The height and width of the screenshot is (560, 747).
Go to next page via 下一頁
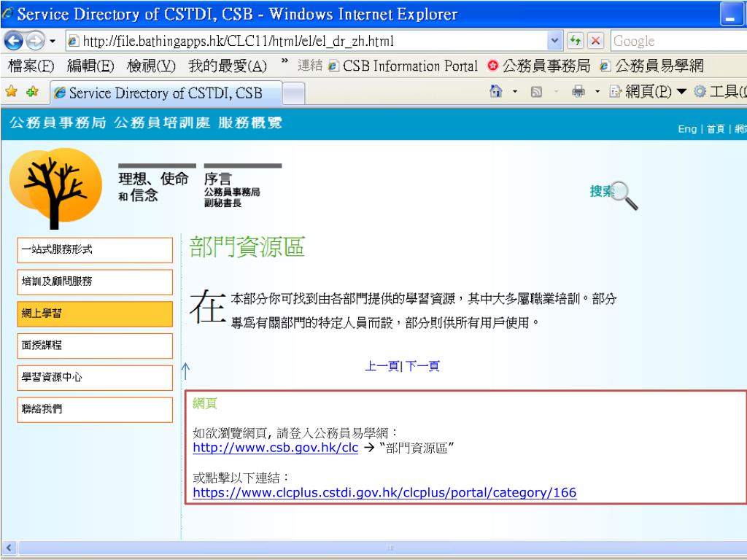pyautogui.click(x=422, y=366)
